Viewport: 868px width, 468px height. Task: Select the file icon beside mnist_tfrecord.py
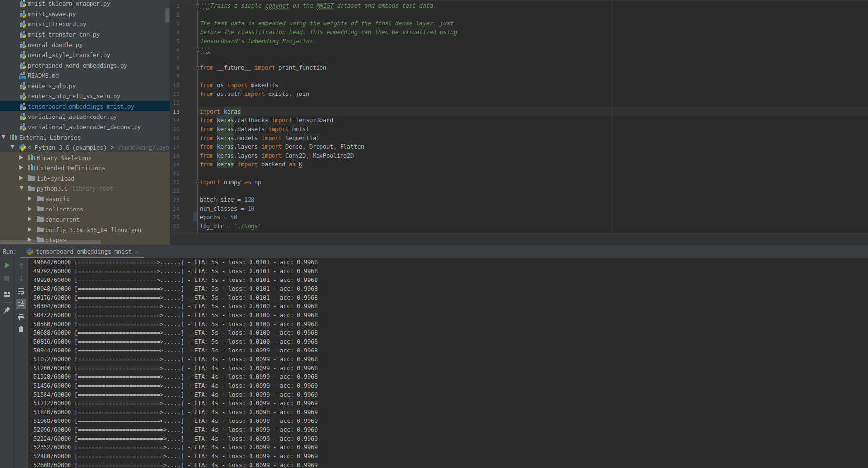pyautogui.click(x=23, y=24)
